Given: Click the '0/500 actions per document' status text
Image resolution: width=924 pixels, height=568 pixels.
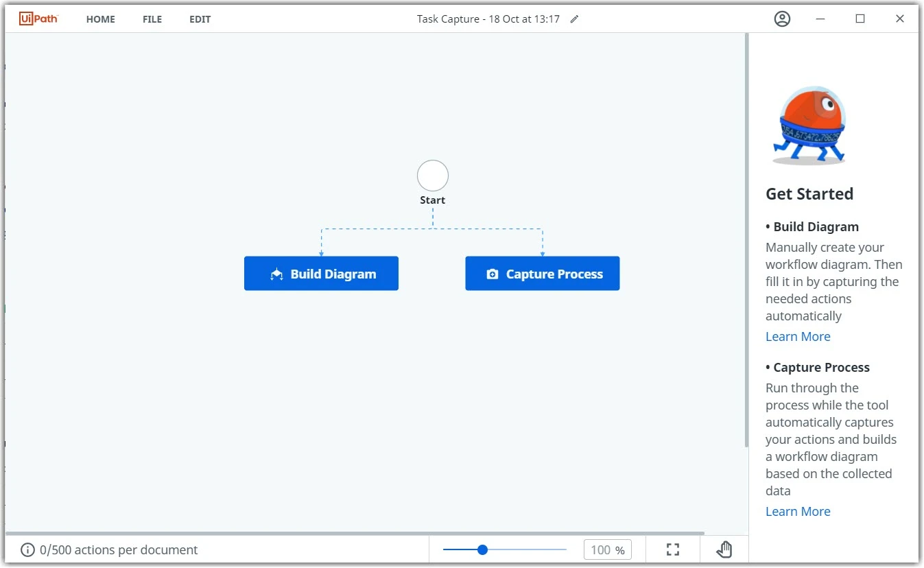Looking at the screenshot, I should pyautogui.click(x=119, y=550).
